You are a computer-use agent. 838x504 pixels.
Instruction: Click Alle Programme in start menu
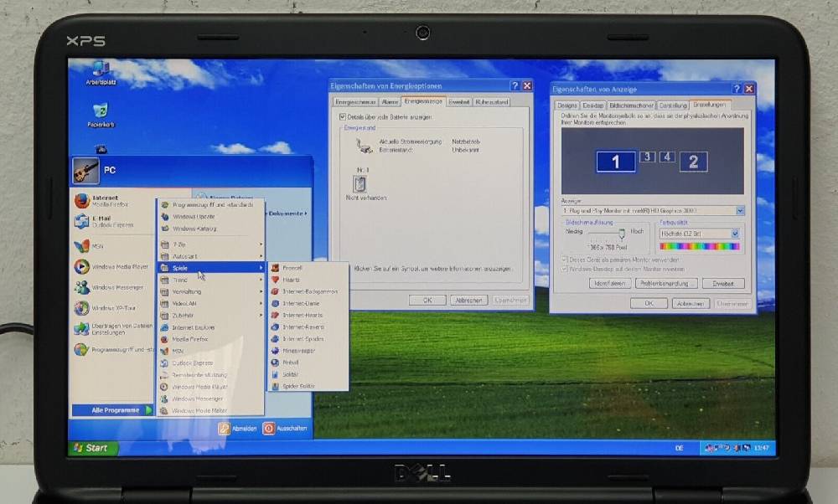coord(113,410)
